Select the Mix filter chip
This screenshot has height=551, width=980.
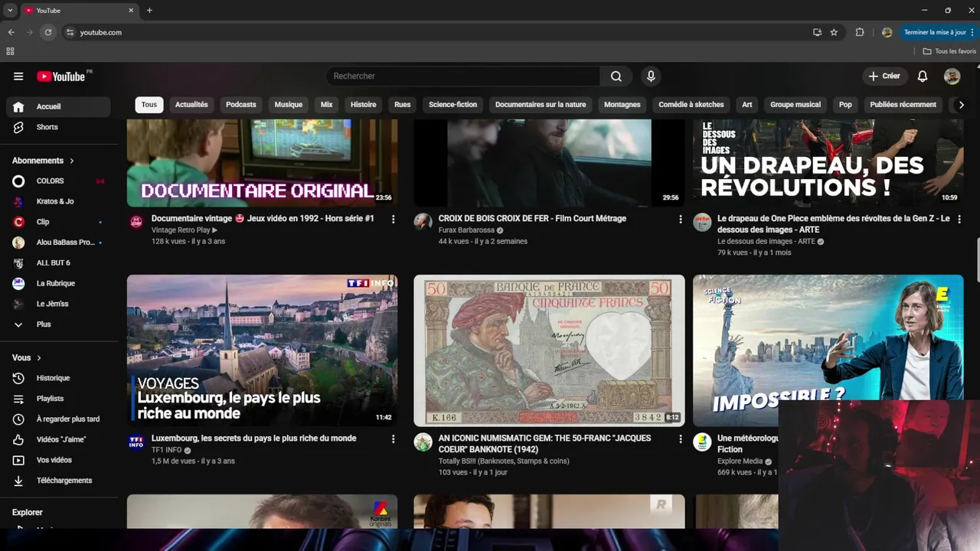click(x=327, y=105)
